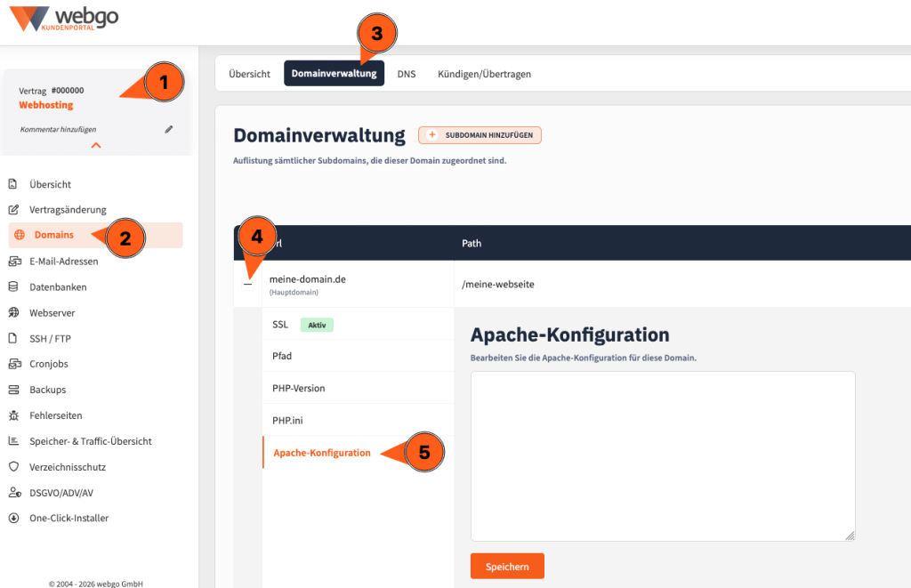
Task: Open the Kündigen/Übertragen tab
Action: coord(484,74)
